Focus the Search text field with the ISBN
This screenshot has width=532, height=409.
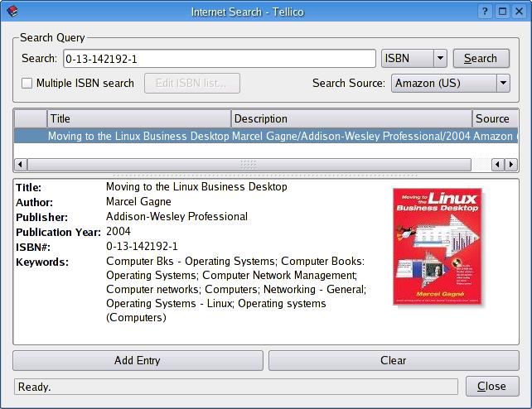point(219,59)
